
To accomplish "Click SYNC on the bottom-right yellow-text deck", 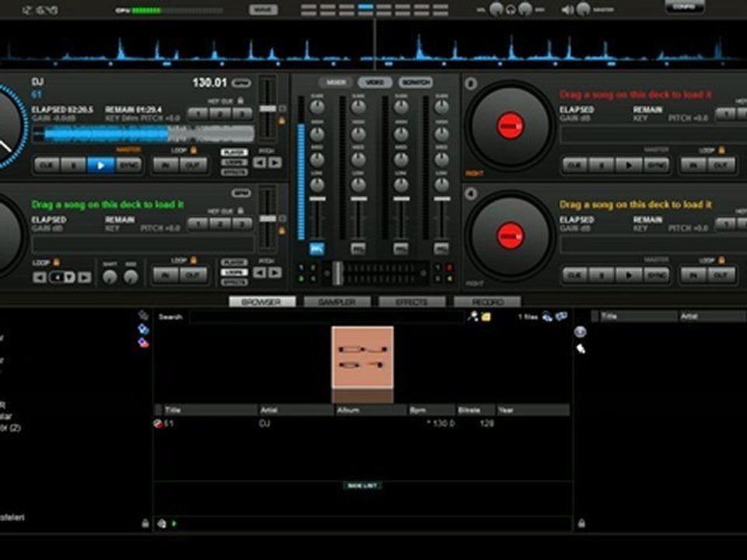I will tap(657, 275).
